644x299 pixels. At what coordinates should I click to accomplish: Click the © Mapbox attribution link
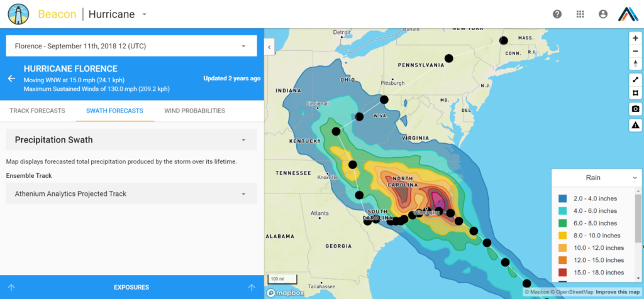537,292
